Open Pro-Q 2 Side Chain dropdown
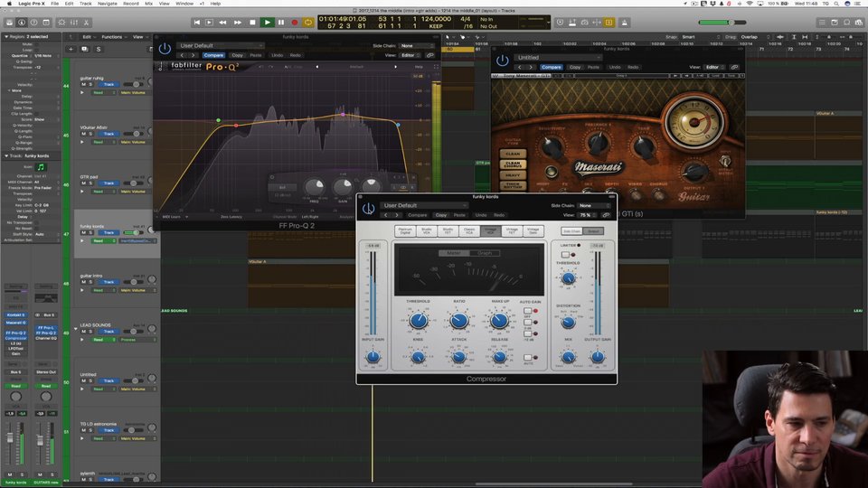This screenshot has height=488, width=868. click(417, 46)
